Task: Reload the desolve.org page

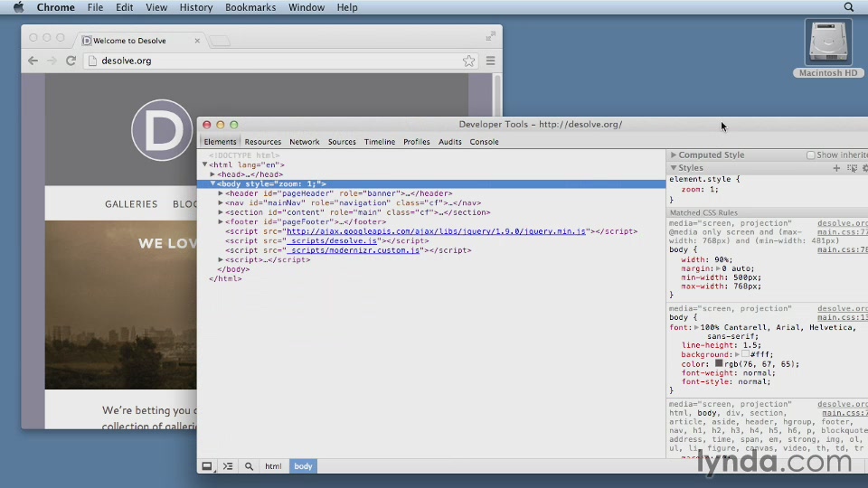Action: (71, 61)
